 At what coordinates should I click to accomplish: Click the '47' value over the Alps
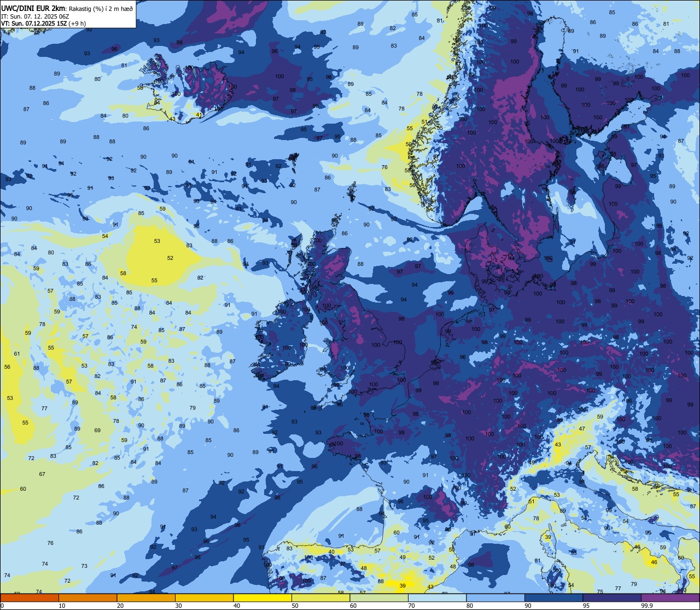tap(582, 429)
